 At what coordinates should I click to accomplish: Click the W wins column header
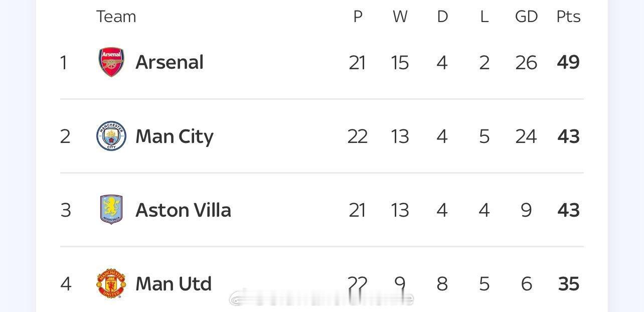click(400, 17)
